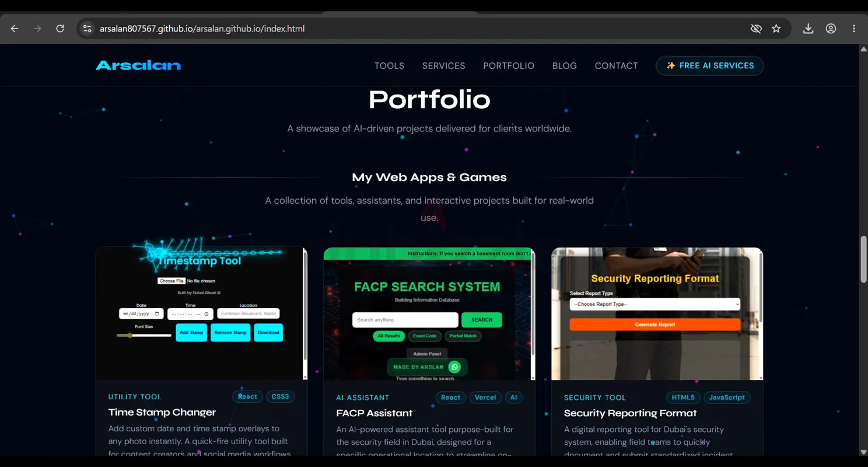Image resolution: width=868 pixels, height=467 pixels.
Task: Click the My Web Apps & Games heading
Action: coord(429,177)
